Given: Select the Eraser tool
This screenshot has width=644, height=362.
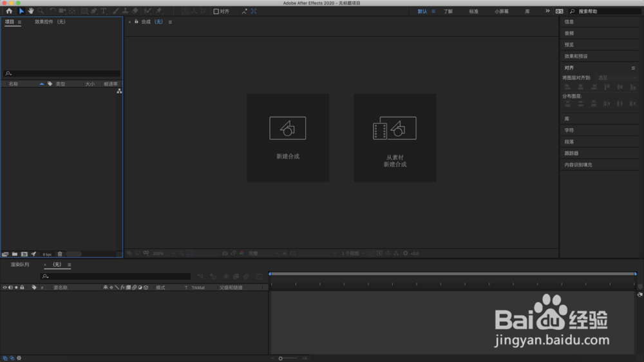Looking at the screenshot, I should point(135,11).
